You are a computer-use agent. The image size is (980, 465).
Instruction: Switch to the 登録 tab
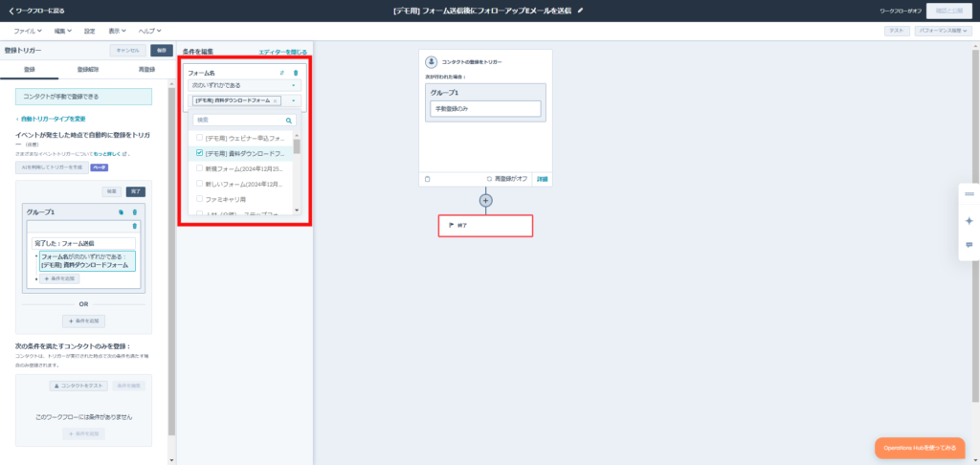click(30, 70)
